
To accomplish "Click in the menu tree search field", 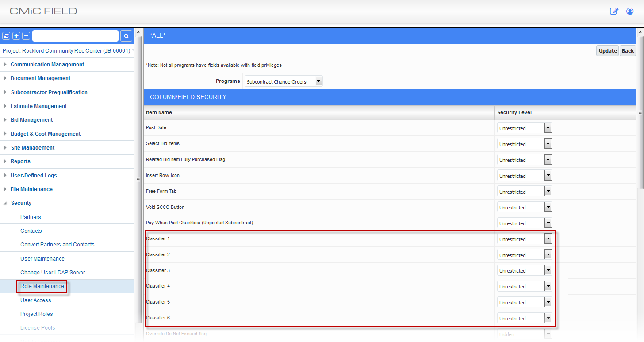I will pyautogui.click(x=75, y=36).
